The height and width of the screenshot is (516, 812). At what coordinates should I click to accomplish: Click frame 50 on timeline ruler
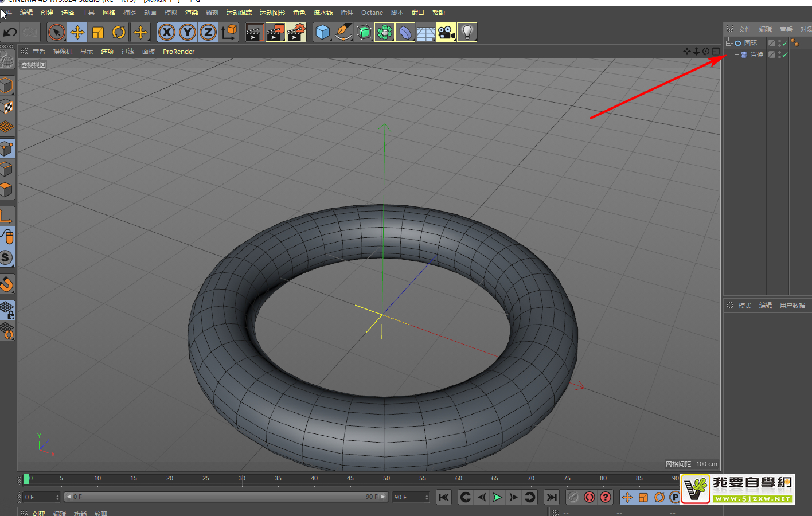click(x=387, y=478)
